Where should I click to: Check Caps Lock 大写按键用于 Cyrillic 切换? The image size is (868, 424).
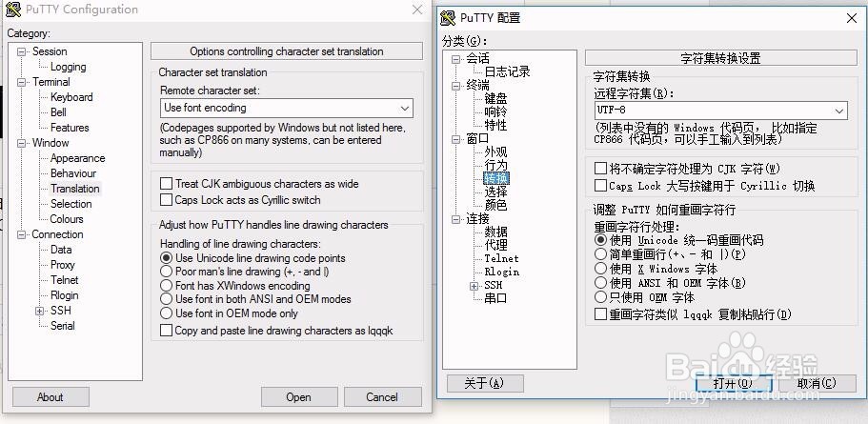(x=600, y=186)
